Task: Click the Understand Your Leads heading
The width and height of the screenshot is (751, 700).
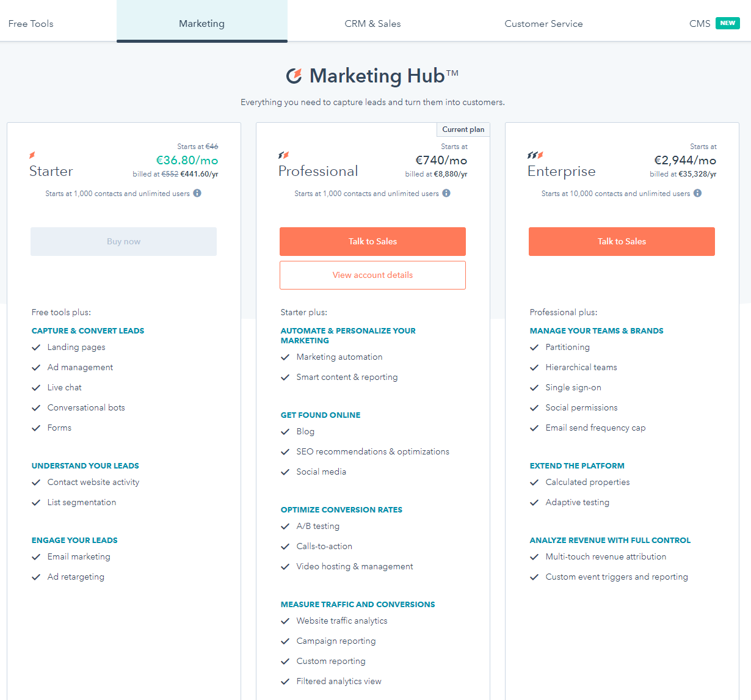Action: [x=85, y=465]
